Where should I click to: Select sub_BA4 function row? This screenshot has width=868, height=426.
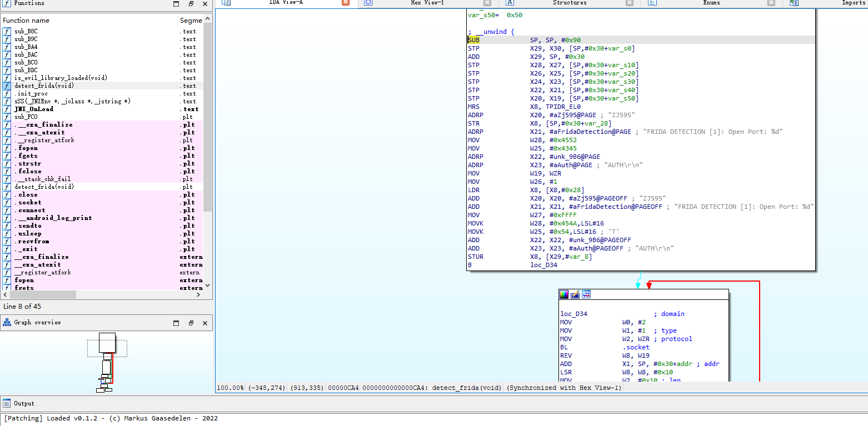[102, 47]
